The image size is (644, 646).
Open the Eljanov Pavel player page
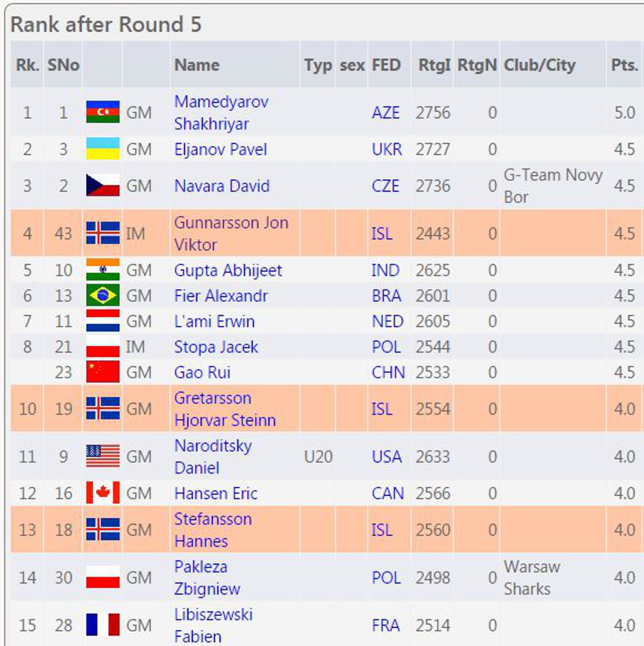tap(220, 149)
